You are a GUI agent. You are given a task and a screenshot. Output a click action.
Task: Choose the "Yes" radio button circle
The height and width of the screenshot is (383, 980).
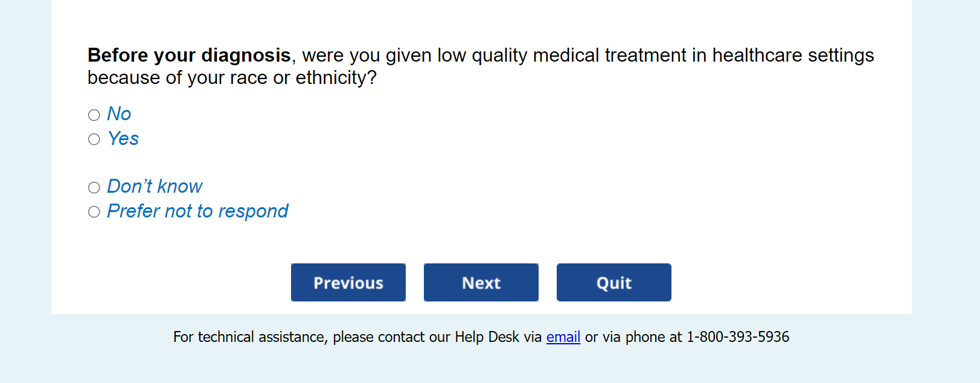tap(94, 140)
